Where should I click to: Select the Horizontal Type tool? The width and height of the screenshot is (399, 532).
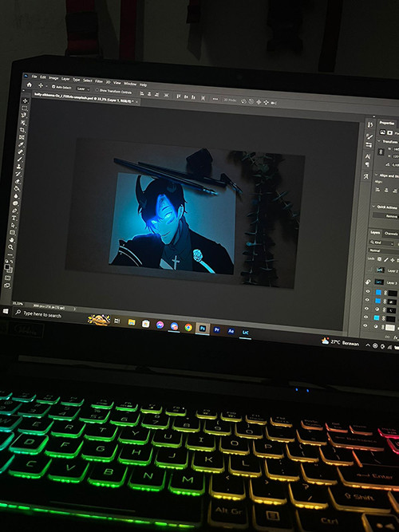point(14,218)
